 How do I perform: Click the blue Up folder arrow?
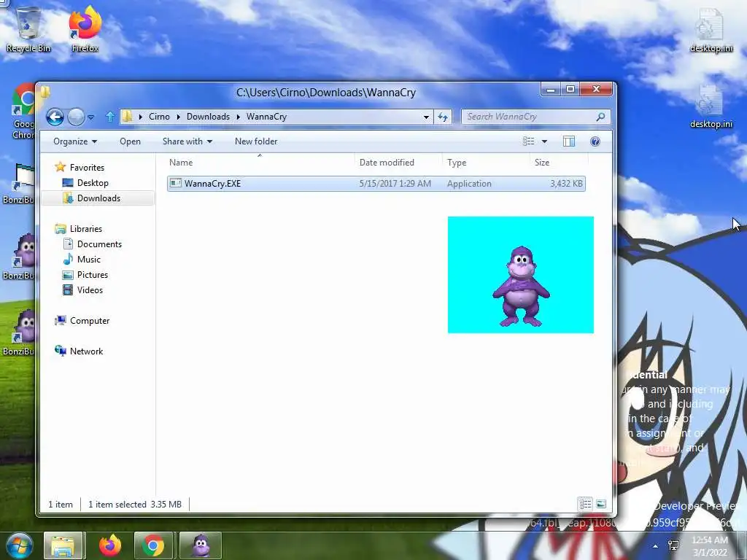pos(110,117)
